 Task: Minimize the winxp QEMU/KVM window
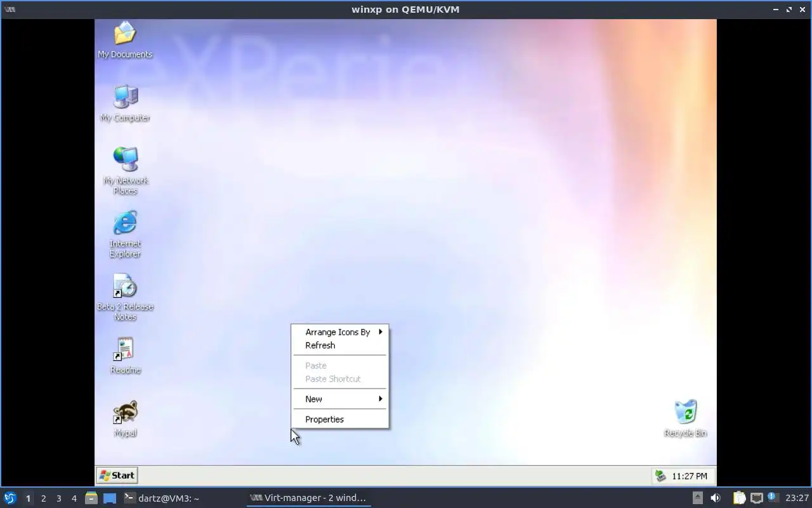(x=776, y=10)
